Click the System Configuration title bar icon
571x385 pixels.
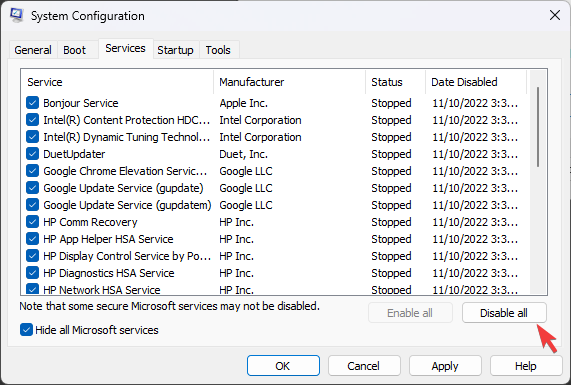[16, 16]
